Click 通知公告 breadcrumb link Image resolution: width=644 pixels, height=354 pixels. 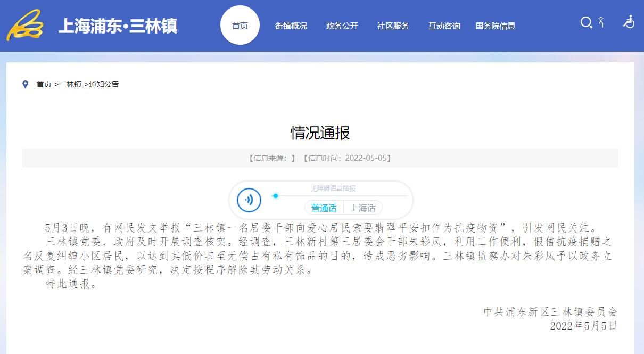104,84
